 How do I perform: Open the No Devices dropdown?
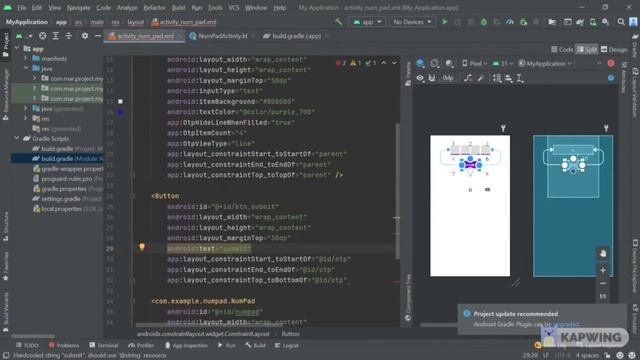click(412, 22)
